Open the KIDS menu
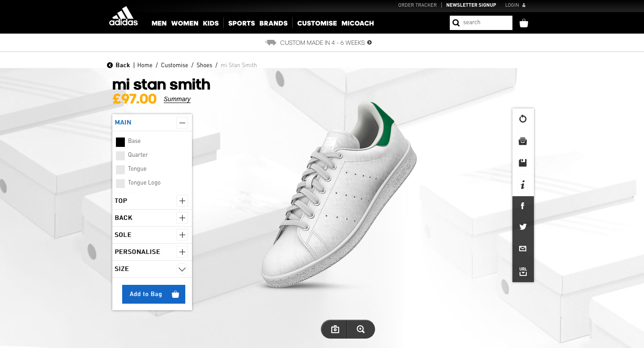This screenshot has height=348, width=644. [211, 23]
